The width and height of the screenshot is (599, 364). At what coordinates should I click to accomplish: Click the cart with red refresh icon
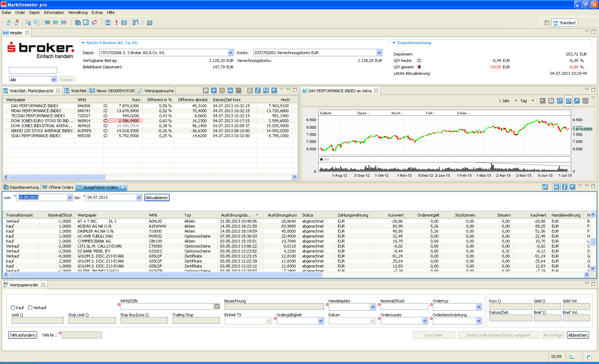(x=94, y=22)
